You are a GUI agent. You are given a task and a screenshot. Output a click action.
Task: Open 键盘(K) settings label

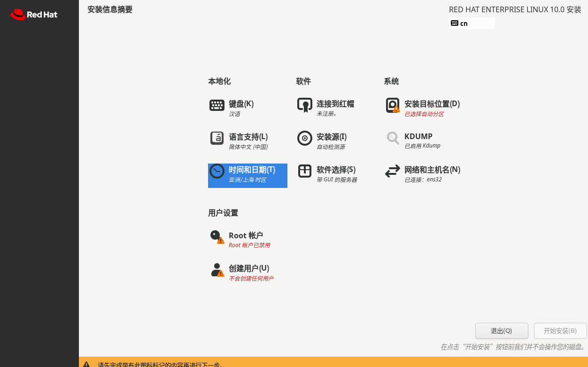pyautogui.click(x=241, y=104)
